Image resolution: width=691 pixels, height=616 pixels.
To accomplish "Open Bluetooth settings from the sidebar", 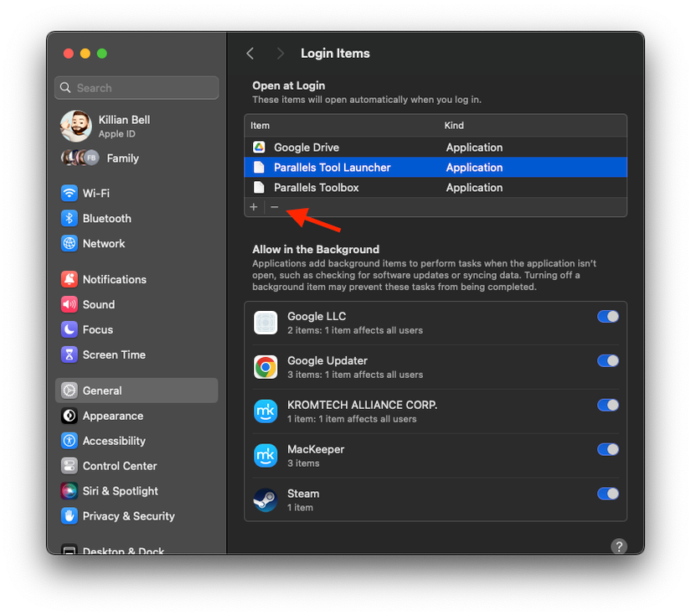I will click(68, 218).
